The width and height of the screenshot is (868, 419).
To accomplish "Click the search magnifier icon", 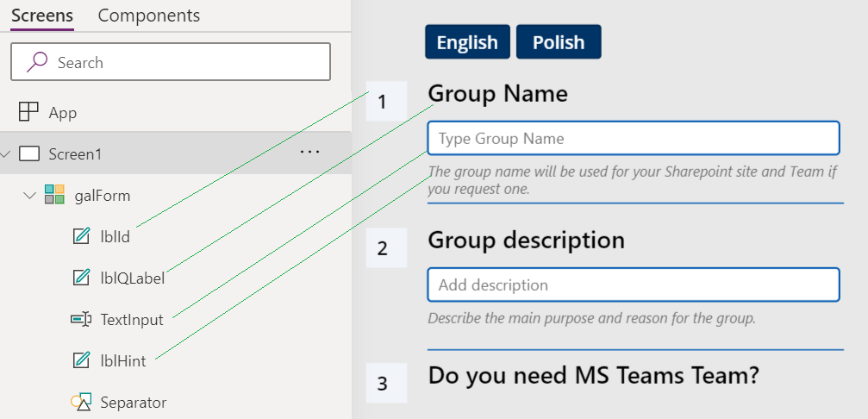I will (37, 62).
